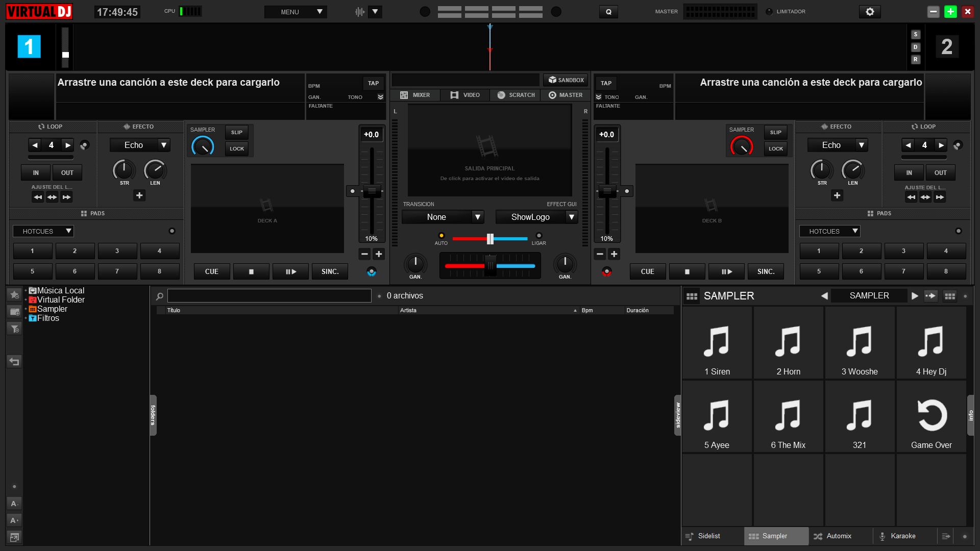Enable LOCK on deck B
980x551 pixels.
775,148
